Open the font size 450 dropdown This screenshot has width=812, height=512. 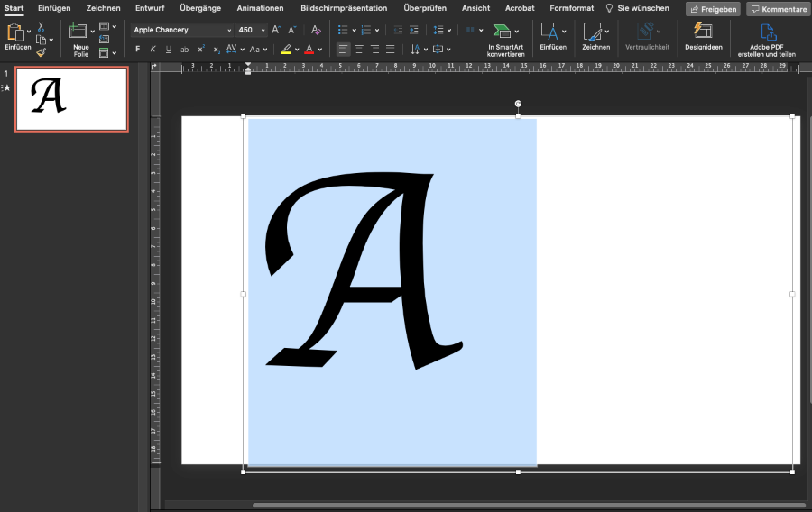pyautogui.click(x=263, y=30)
